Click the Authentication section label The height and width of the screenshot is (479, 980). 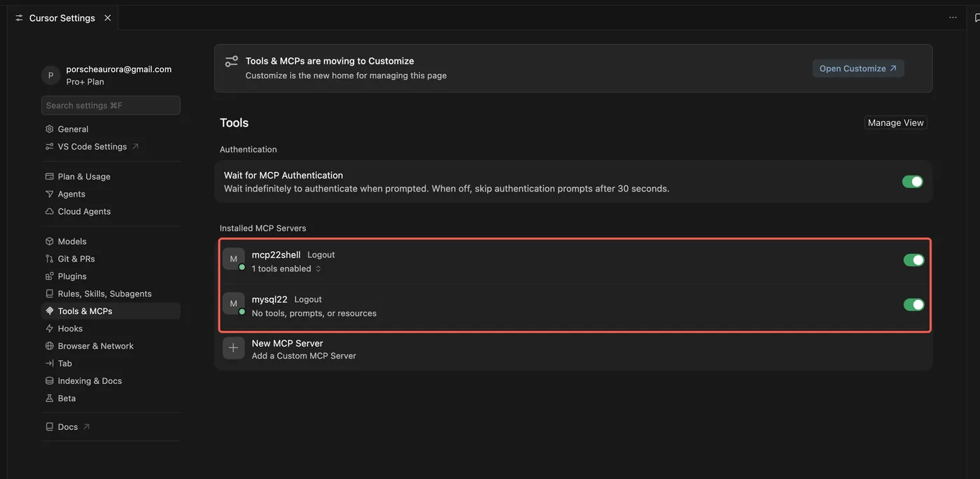[x=248, y=150]
